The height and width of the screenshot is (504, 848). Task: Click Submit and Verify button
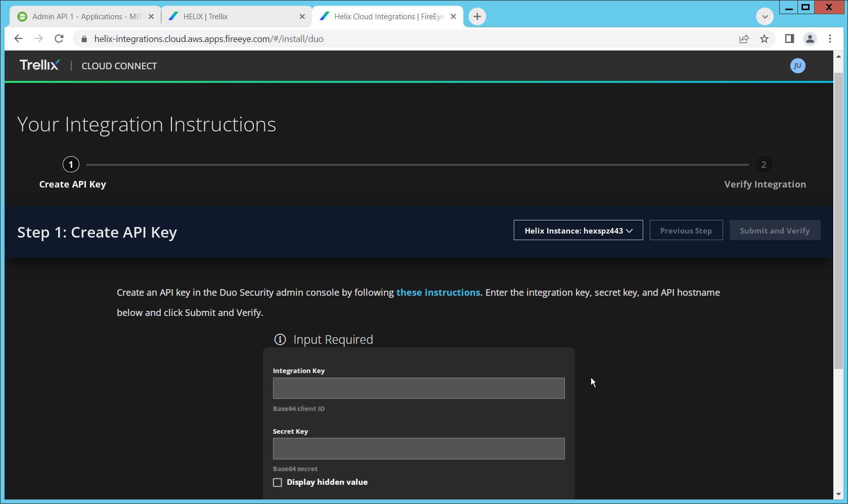774,231
